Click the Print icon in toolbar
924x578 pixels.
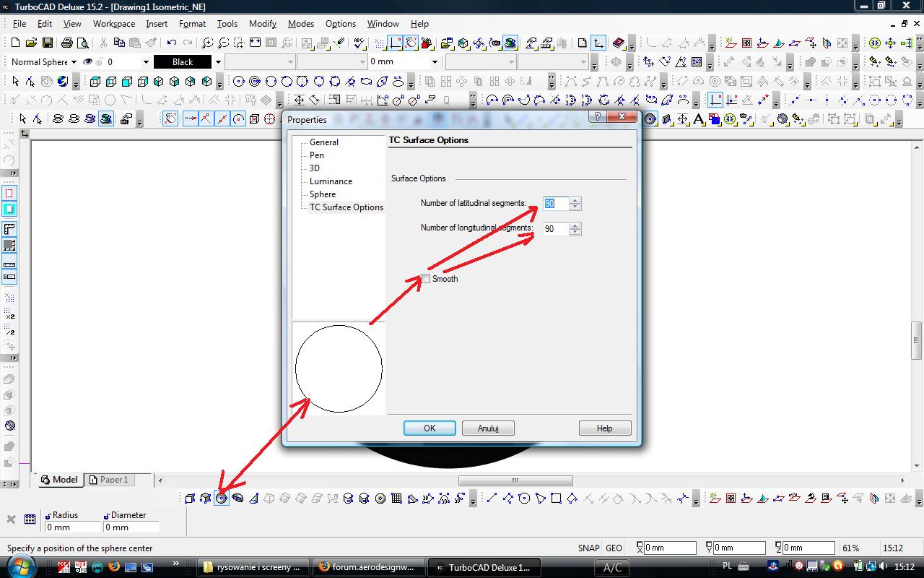(x=67, y=43)
